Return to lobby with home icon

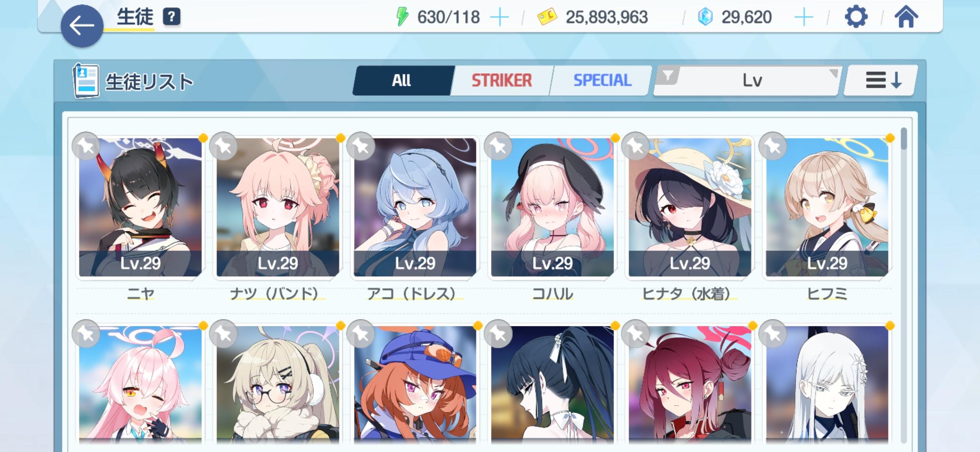click(x=906, y=18)
